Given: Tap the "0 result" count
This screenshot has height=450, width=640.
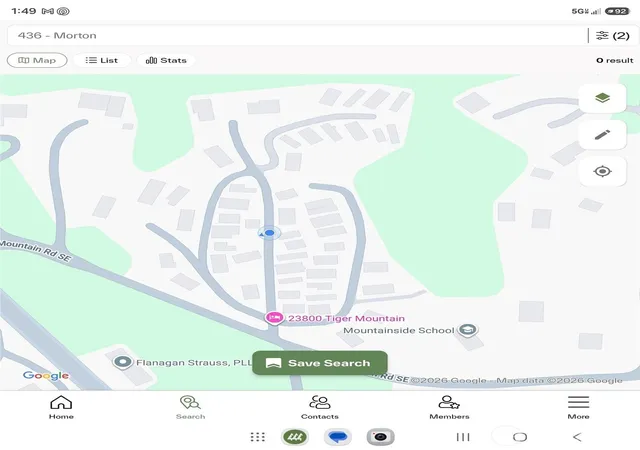Looking at the screenshot, I should 615,60.
